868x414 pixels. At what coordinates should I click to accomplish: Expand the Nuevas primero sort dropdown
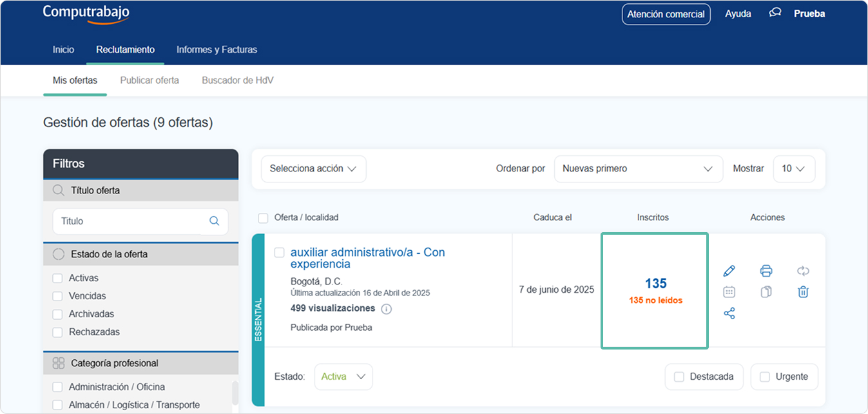coord(637,169)
